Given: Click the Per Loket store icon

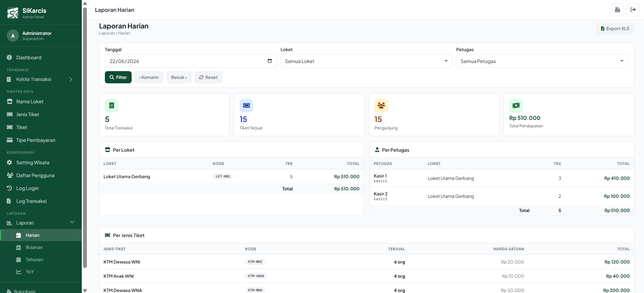Looking at the screenshot, I should pyautogui.click(x=108, y=150).
